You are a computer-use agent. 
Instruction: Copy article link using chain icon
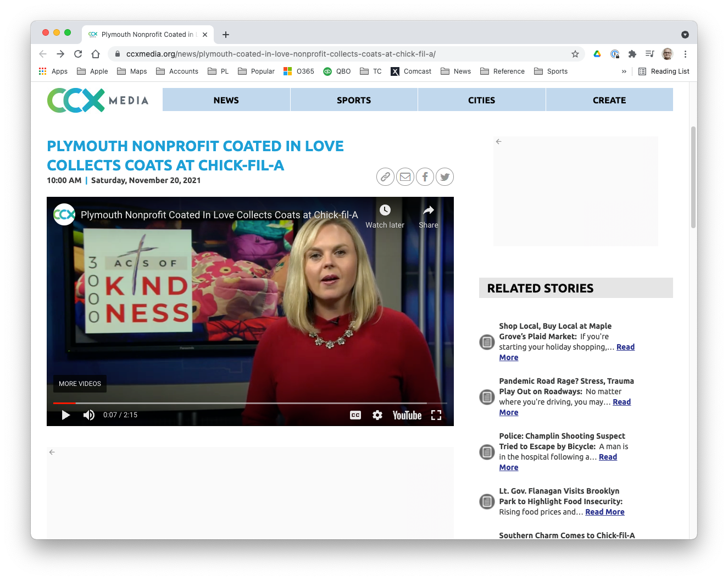pyautogui.click(x=385, y=177)
